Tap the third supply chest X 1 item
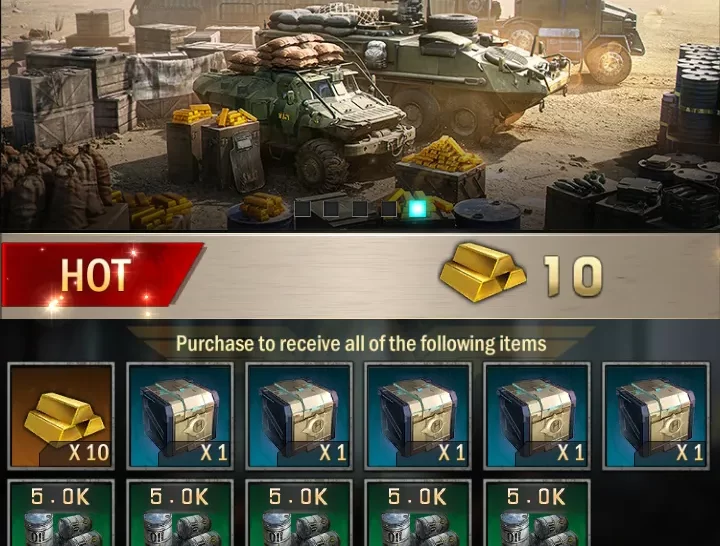720x546 pixels. pyautogui.click(x=417, y=417)
